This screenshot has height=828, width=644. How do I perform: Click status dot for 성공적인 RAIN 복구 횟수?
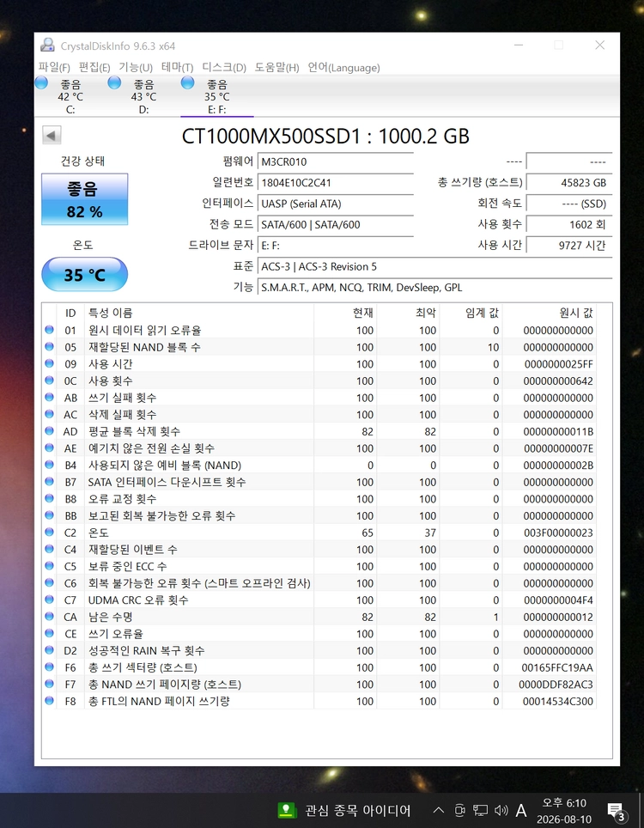49,650
